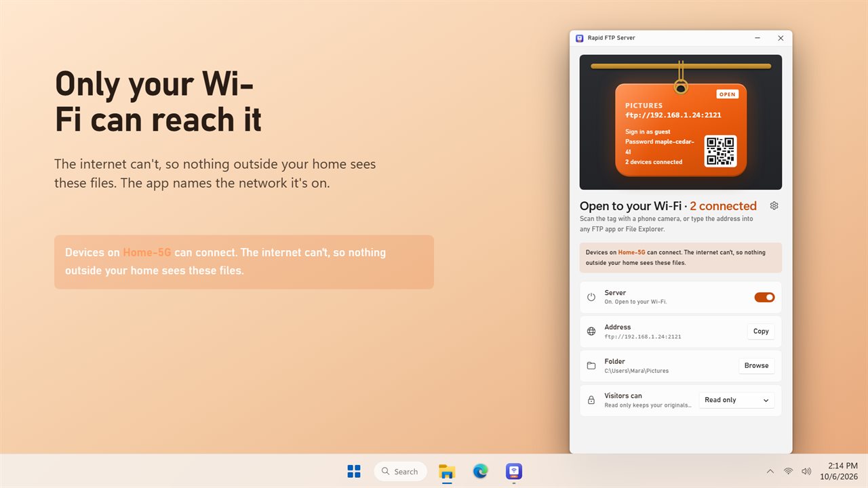Open the Windows Start menu
The width and height of the screenshot is (868, 488).
coord(354,471)
